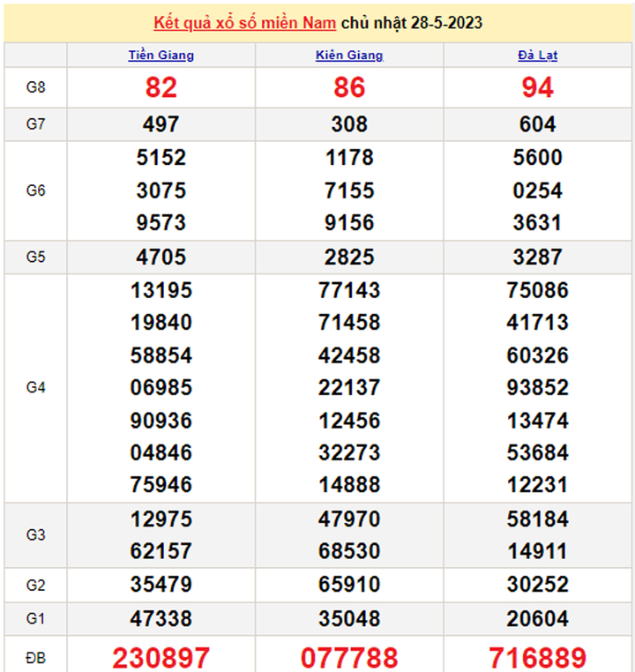
Task: Select G4 number 06985
Action: [161, 387]
